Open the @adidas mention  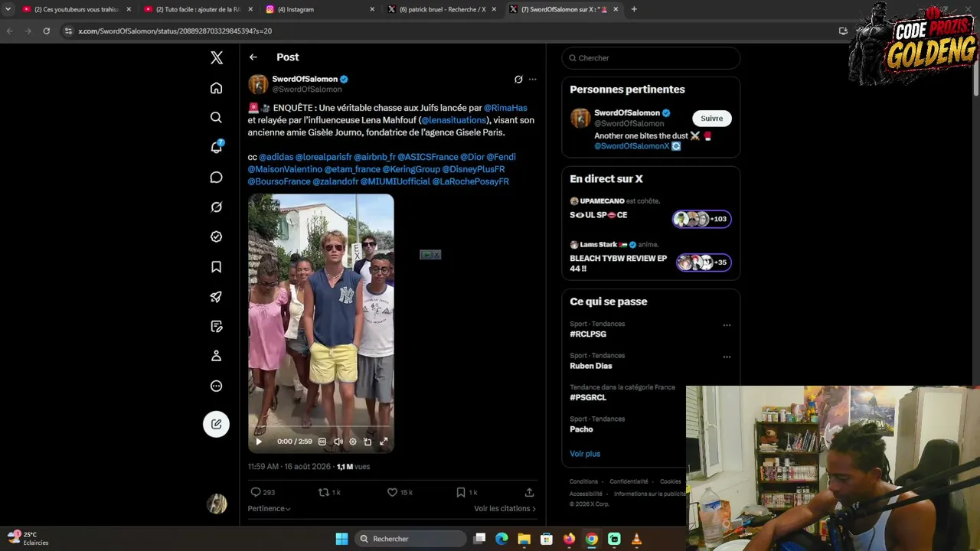[x=276, y=157]
